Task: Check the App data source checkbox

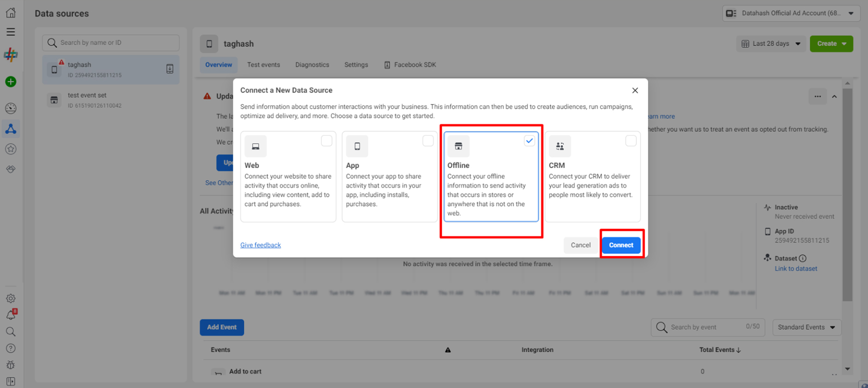Action: coord(428,140)
